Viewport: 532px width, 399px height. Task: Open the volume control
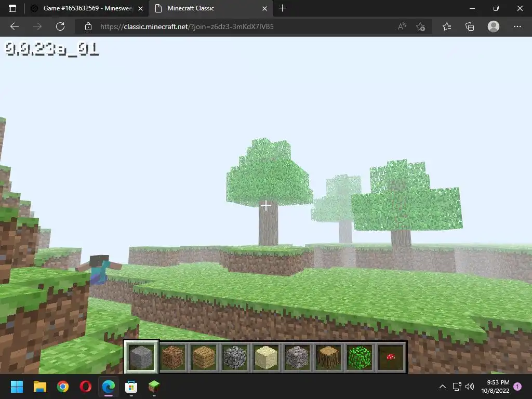coord(470,387)
